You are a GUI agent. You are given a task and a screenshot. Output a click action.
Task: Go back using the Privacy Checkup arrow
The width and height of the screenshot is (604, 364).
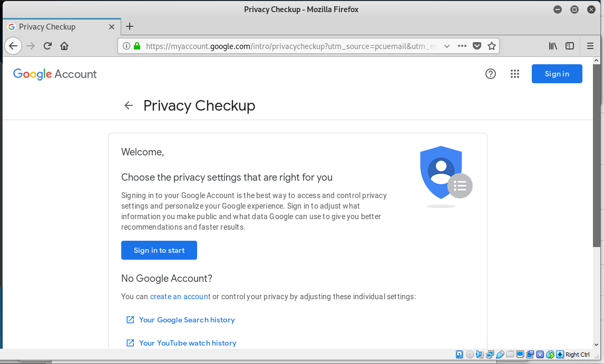click(x=129, y=106)
